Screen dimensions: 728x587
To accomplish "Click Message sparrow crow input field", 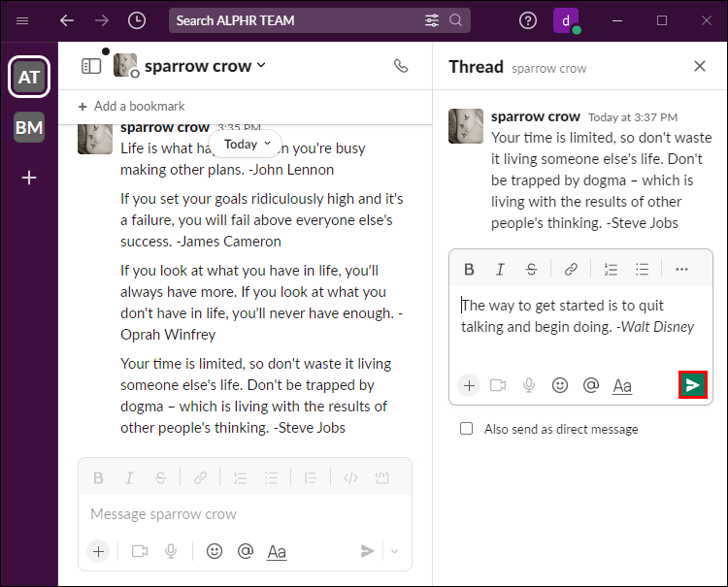I will (x=246, y=514).
